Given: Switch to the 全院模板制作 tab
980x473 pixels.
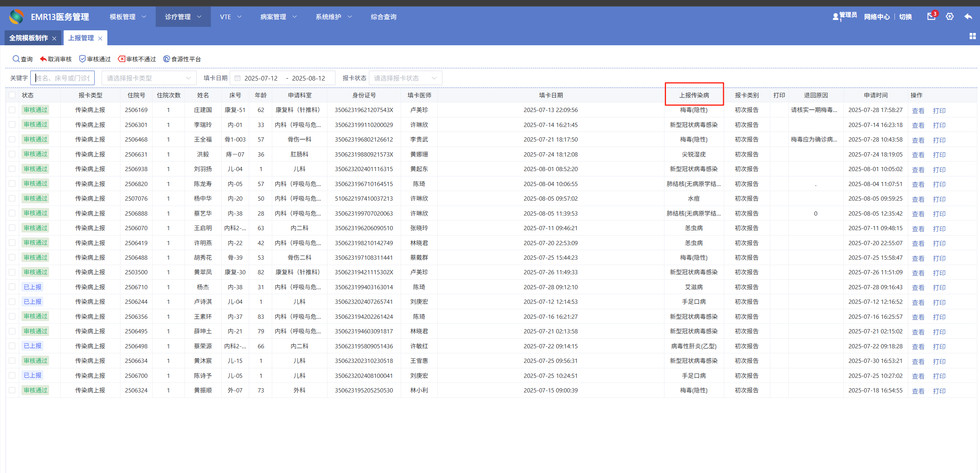Looking at the screenshot, I should coord(29,38).
